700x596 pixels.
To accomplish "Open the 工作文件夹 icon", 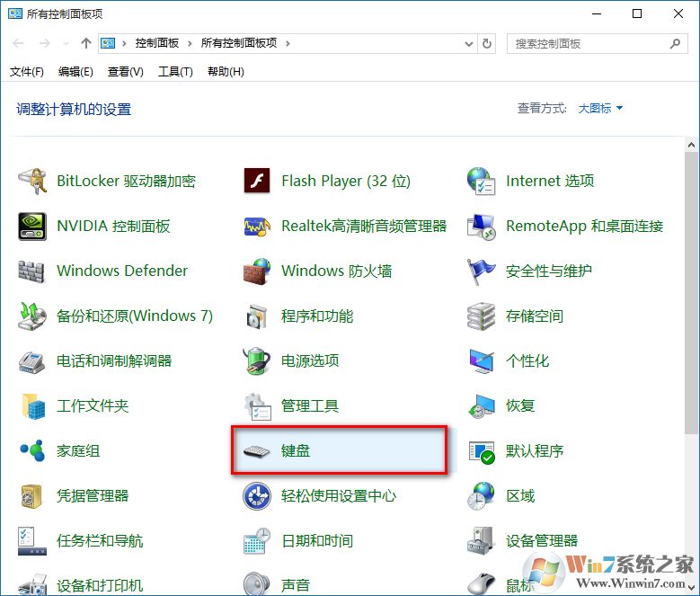I will (x=32, y=405).
